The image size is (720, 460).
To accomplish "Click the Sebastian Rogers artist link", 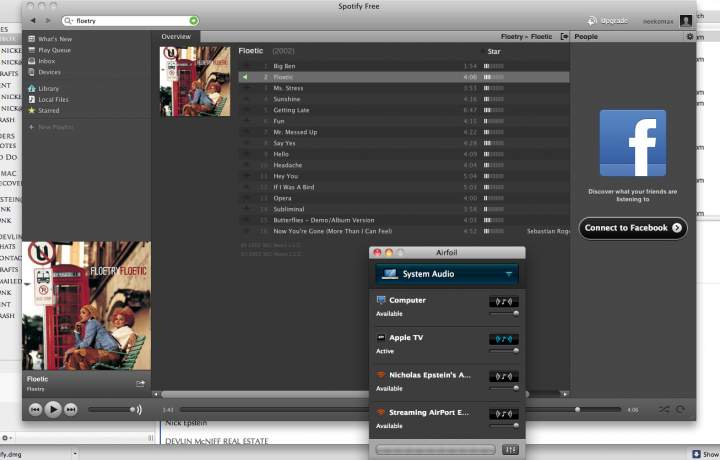I will pyautogui.click(x=548, y=231).
